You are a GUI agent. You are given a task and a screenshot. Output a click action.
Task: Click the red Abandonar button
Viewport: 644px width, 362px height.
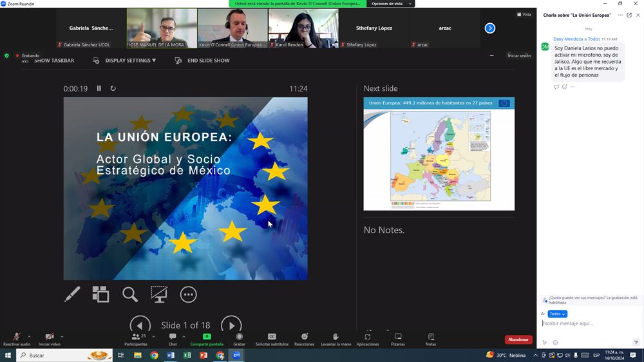pyautogui.click(x=518, y=339)
